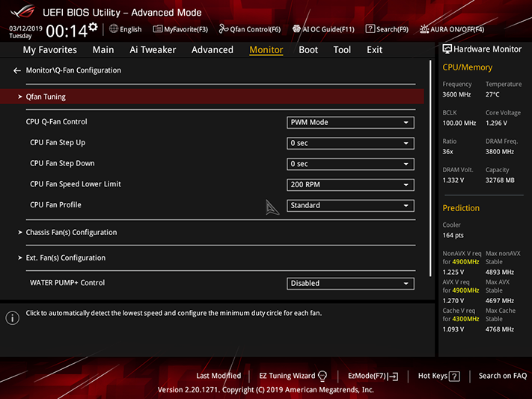Click the WATER PUMP+ Control label
The width and height of the screenshot is (532, 399).
tap(67, 283)
